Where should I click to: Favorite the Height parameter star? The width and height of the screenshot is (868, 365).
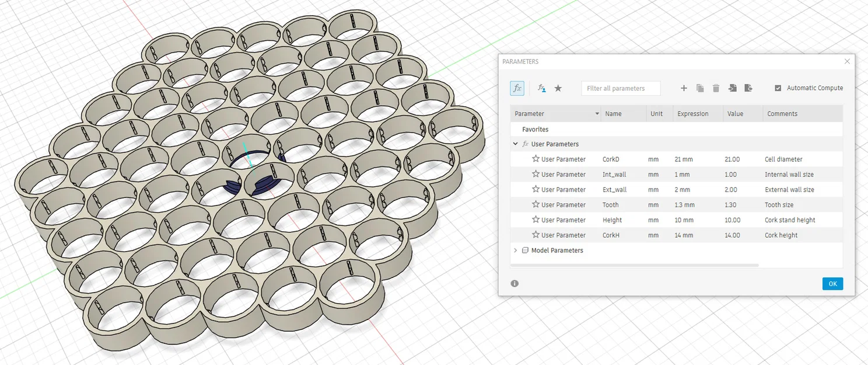pos(535,220)
